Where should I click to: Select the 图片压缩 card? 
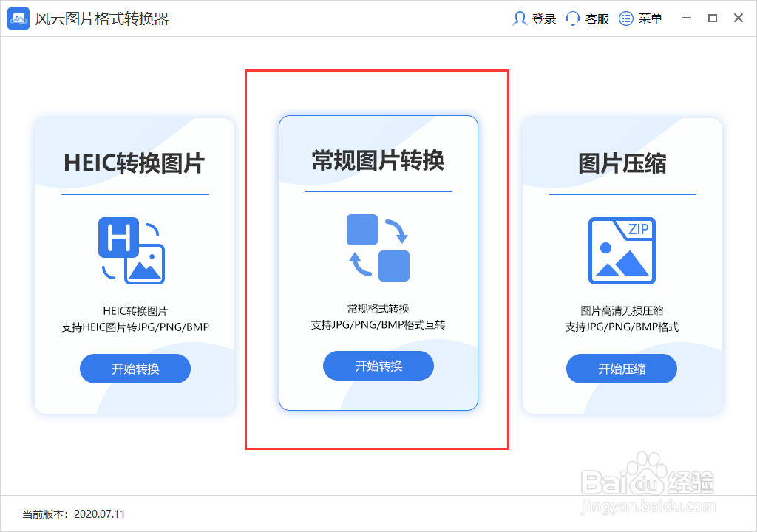point(621,266)
